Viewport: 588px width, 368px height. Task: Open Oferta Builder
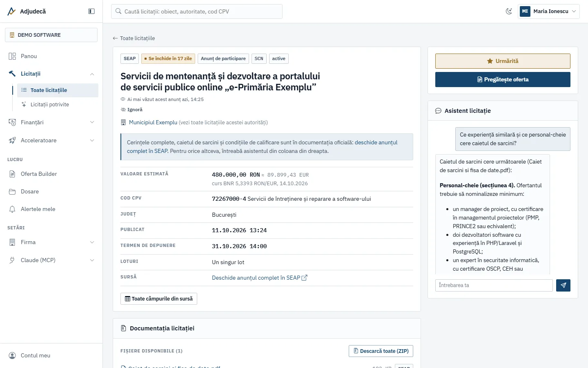(51, 174)
